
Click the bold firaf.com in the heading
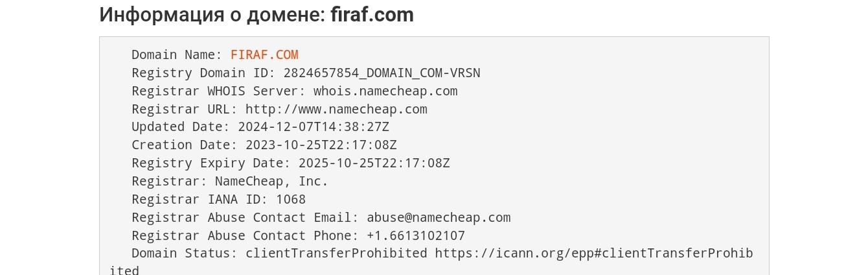coord(372,14)
